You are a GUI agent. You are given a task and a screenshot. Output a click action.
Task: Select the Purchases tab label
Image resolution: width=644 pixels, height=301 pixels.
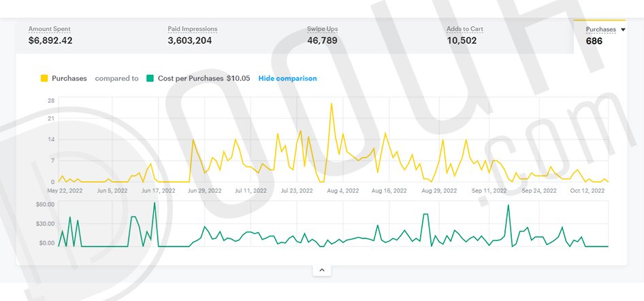click(600, 30)
